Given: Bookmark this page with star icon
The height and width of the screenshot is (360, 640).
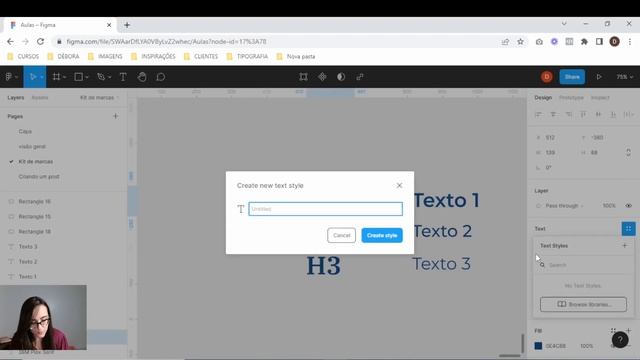Looking at the screenshot, I should (520, 42).
